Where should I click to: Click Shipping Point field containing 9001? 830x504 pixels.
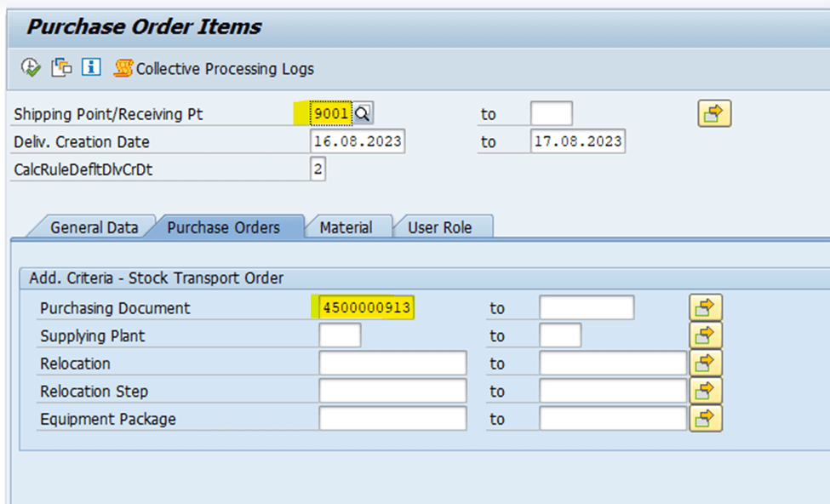click(331, 113)
